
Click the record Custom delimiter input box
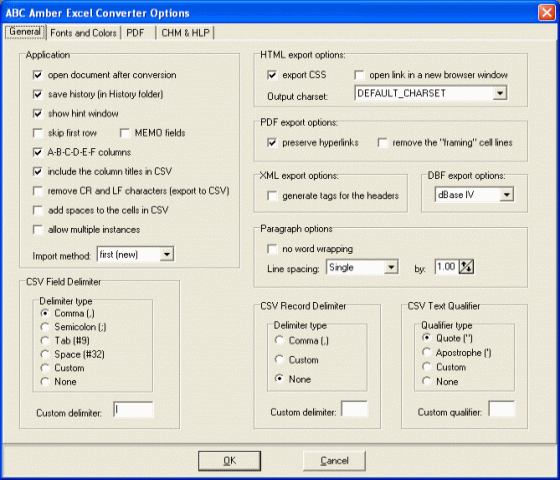pyautogui.click(x=354, y=409)
